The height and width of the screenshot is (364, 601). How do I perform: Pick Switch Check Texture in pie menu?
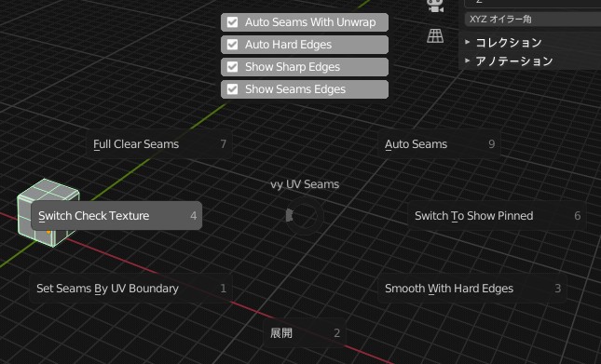pyautogui.click(x=116, y=215)
